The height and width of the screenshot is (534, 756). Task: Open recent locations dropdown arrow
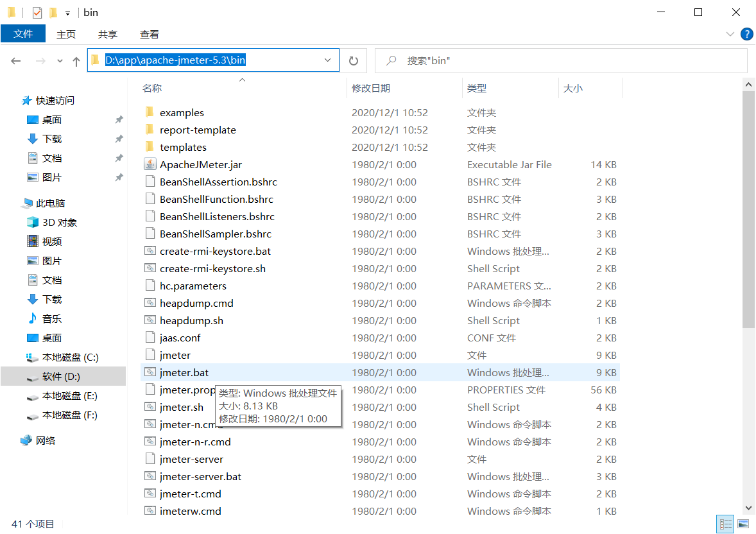point(60,61)
